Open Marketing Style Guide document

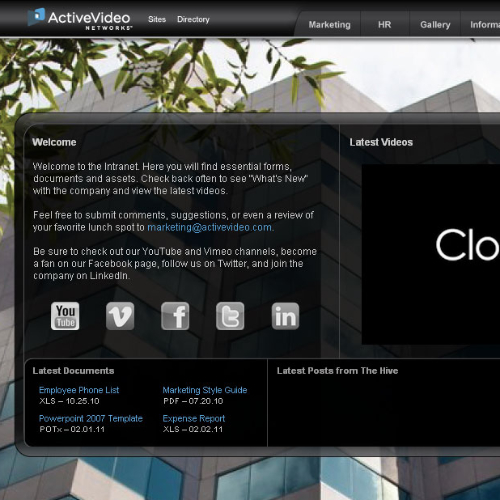[x=205, y=390]
